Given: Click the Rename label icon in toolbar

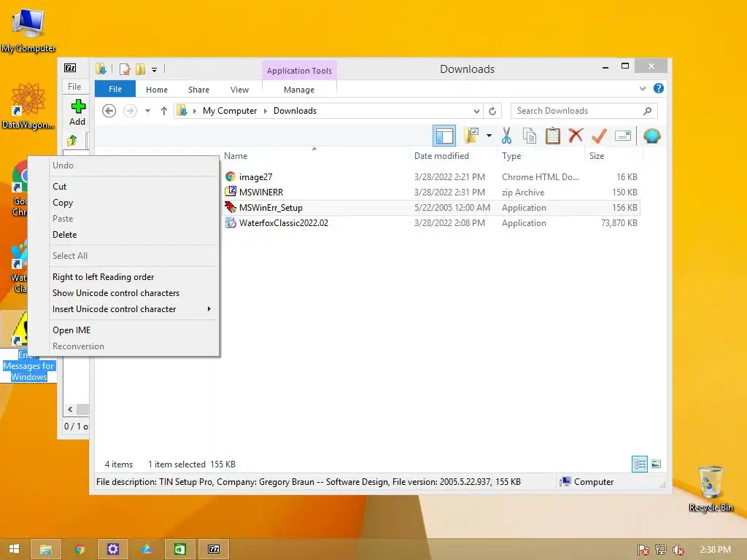Looking at the screenshot, I should pos(623,136).
